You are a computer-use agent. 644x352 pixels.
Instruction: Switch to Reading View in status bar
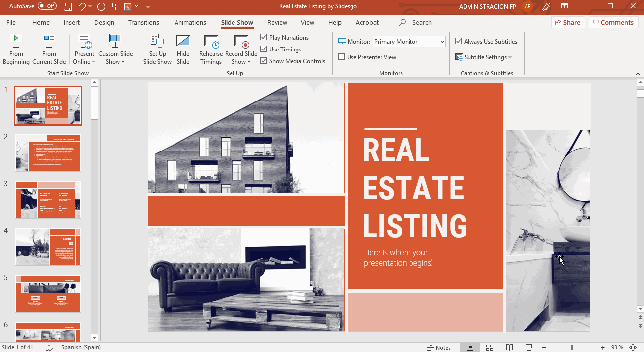point(509,347)
